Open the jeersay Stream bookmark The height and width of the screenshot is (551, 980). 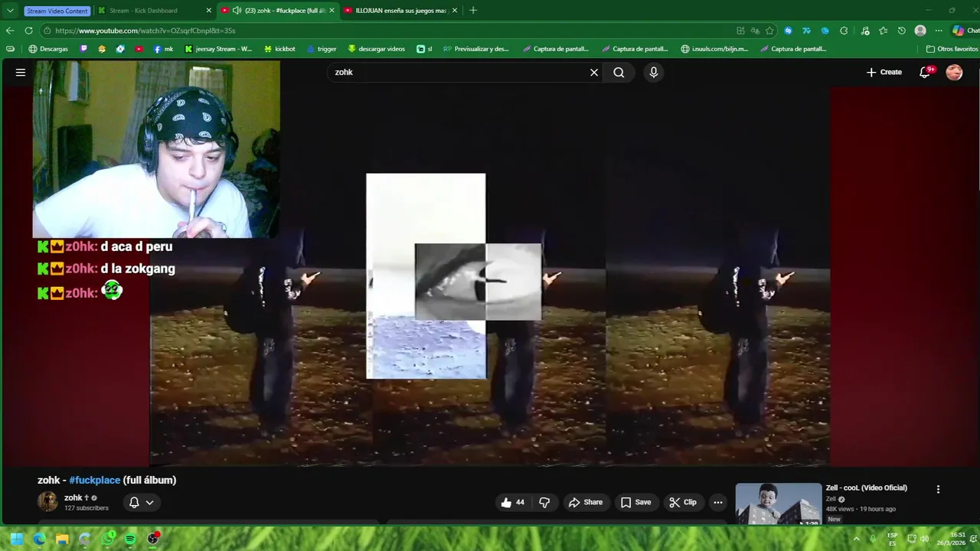(x=218, y=49)
